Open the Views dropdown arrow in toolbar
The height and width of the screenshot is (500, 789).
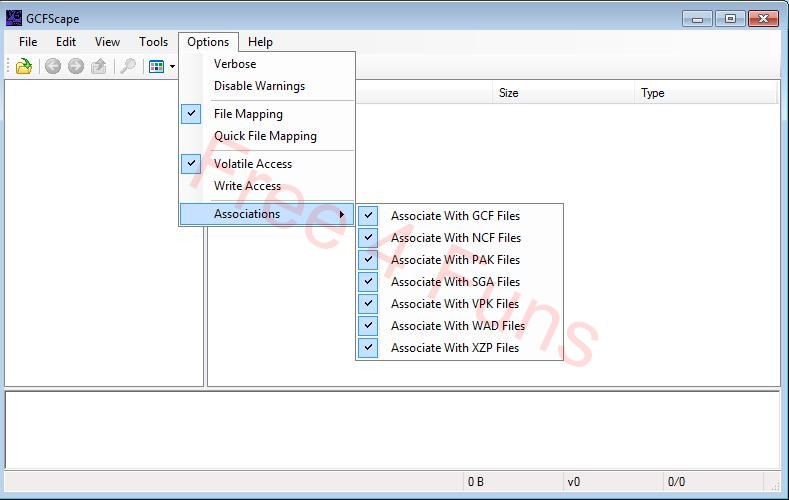point(172,67)
